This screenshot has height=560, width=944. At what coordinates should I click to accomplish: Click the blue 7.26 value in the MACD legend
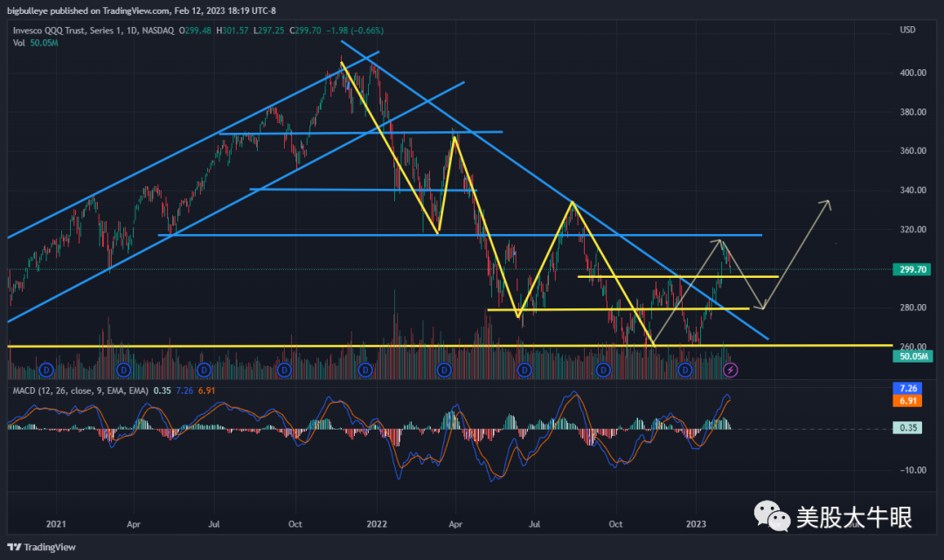point(184,391)
